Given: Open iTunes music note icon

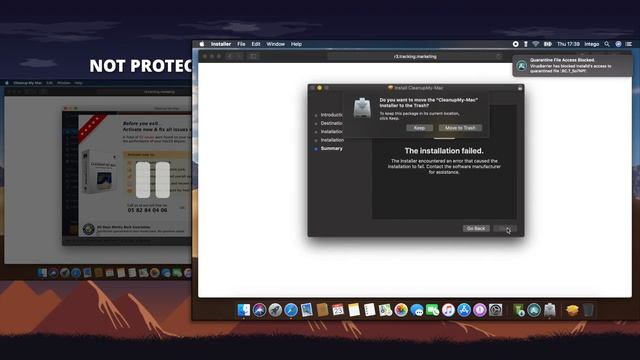Looking at the screenshot, I should click(x=448, y=310).
